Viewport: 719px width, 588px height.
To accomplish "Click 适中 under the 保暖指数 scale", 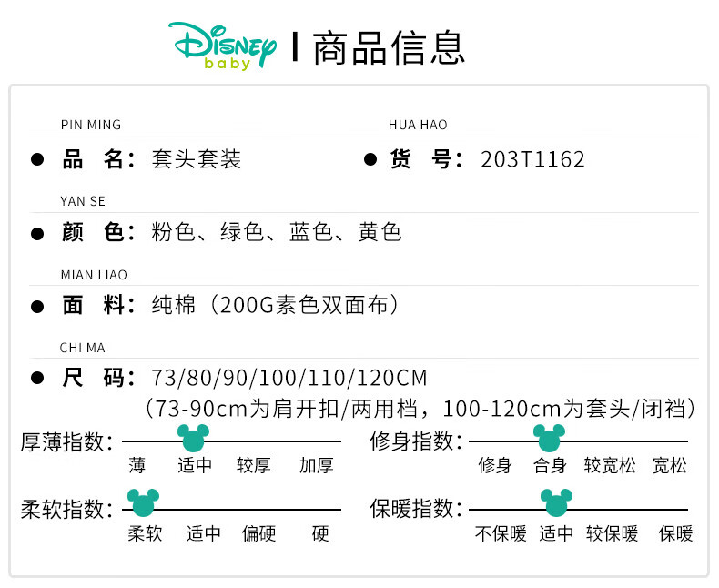I will pyautogui.click(x=556, y=533).
